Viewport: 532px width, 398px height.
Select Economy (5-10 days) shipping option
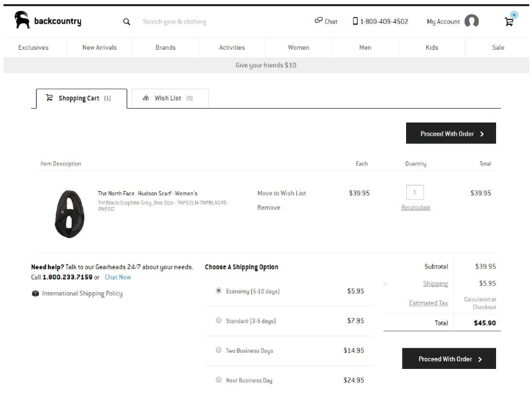point(219,291)
